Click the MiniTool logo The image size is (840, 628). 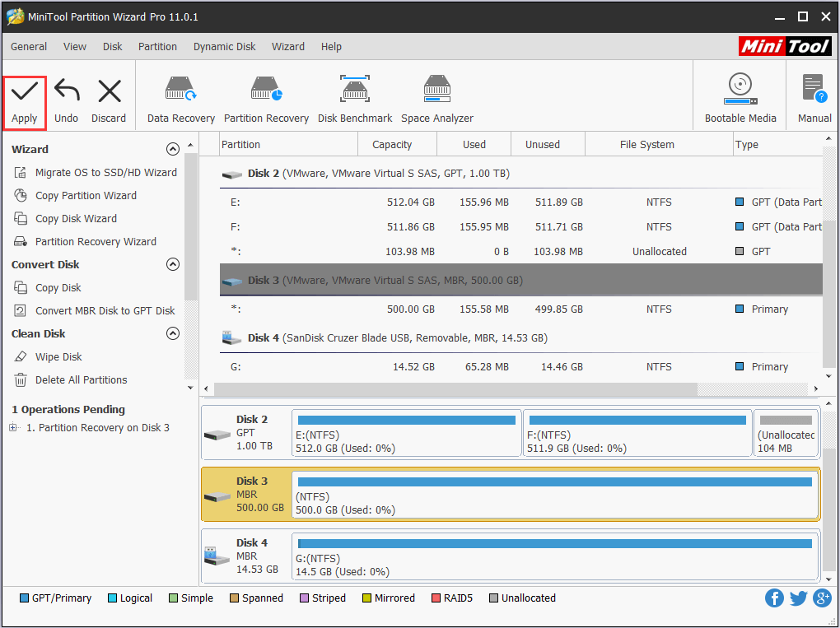tap(785, 46)
